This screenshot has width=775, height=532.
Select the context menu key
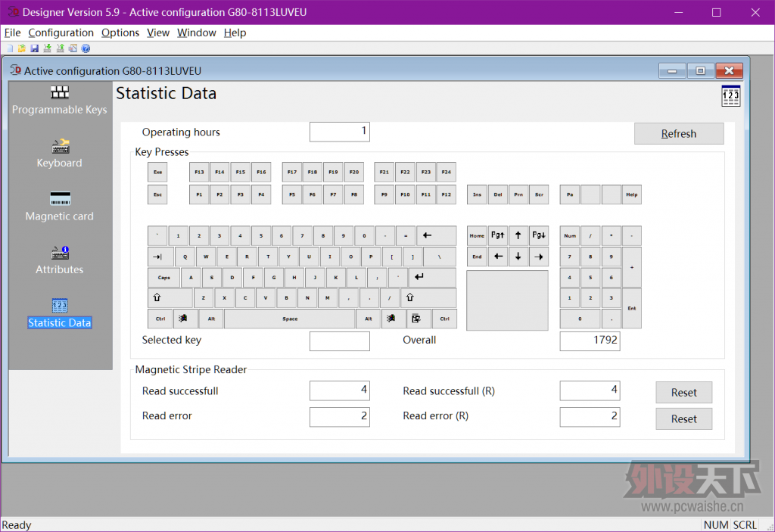[x=419, y=319]
